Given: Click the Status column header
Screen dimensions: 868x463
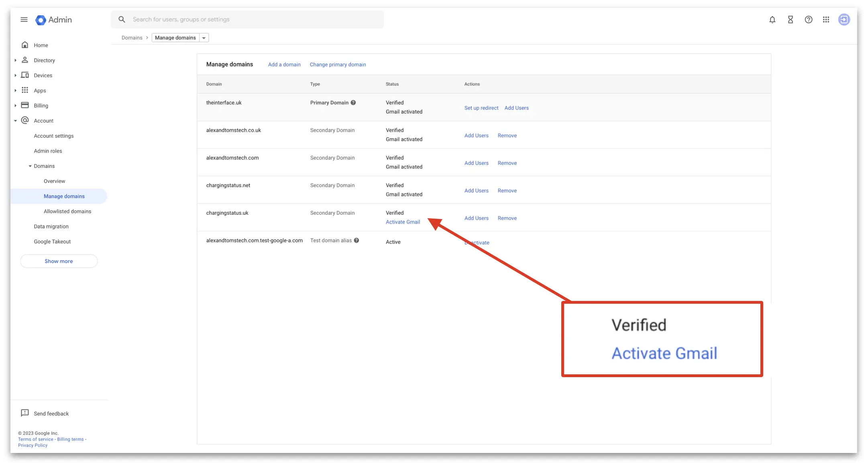Looking at the screenshot, I should coord(392,84).
